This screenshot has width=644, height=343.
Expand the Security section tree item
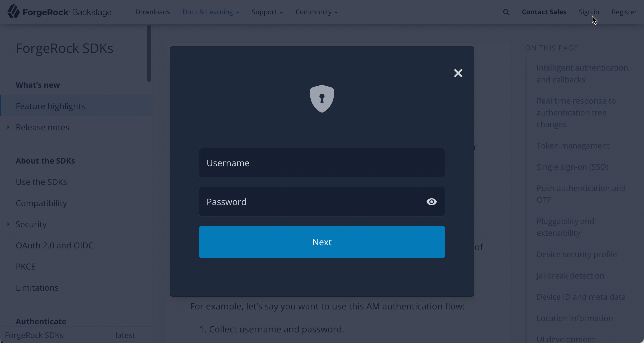pos(8,224)
